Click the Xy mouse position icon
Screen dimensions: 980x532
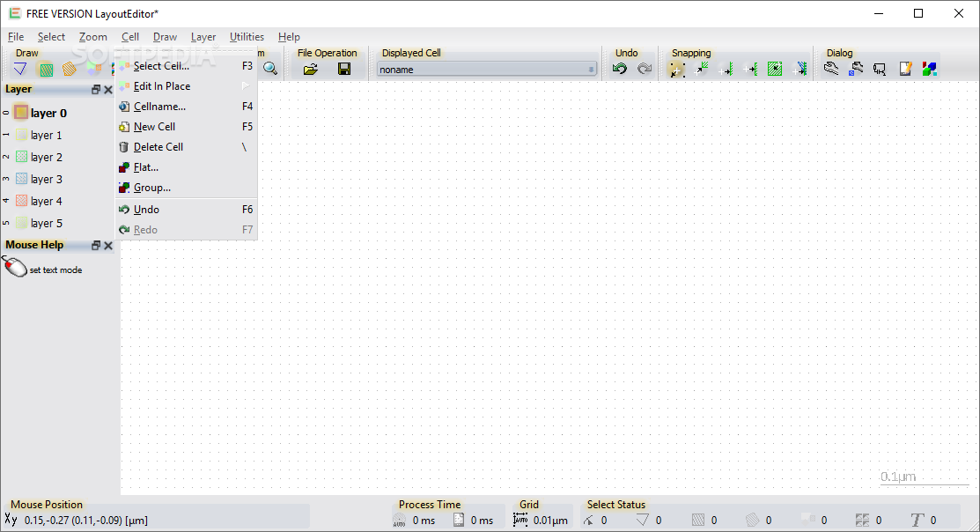tap(11, 520)
